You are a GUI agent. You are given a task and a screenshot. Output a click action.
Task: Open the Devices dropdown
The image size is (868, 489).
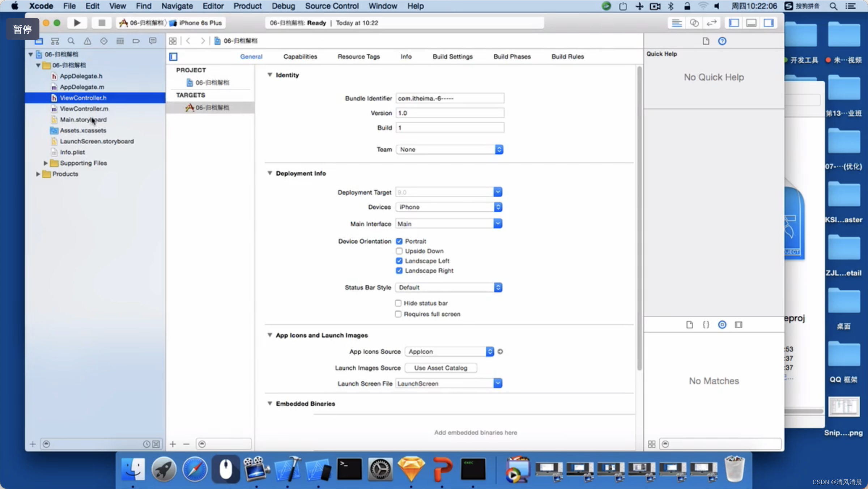click(x=448, y=207)
